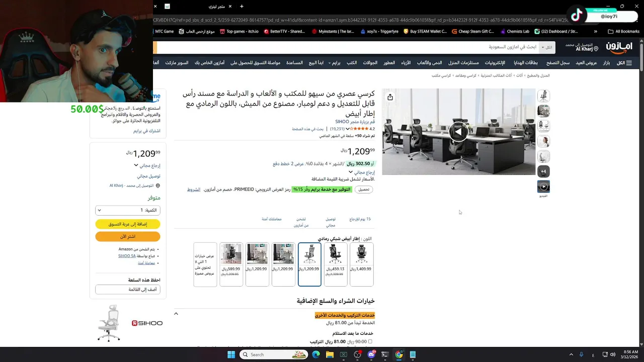Click توصيل مجاني link in buy box
The height and width of the screenshot is (362, 644).
(148, 176)
